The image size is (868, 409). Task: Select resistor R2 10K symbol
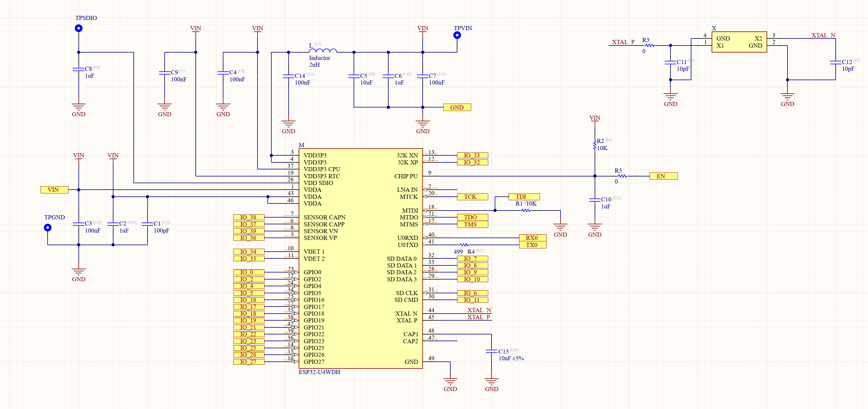point(595,145)
